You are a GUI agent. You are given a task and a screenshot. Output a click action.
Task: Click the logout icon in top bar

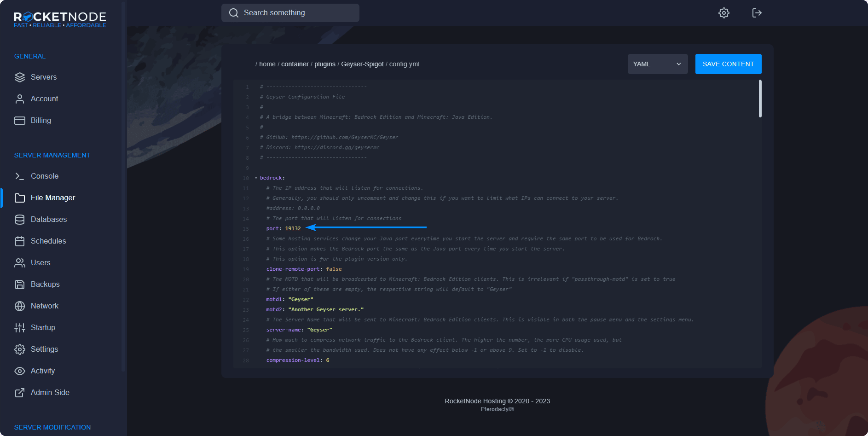757,13
